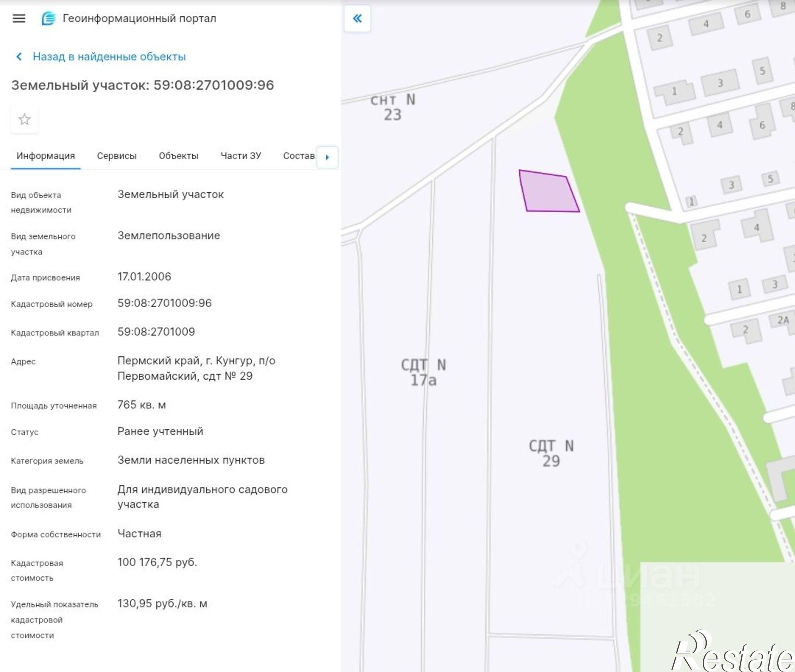Screen dimensions: 795x672
Task: Click the Геоинформационный портал title text
Action: [x=140, y=18]
